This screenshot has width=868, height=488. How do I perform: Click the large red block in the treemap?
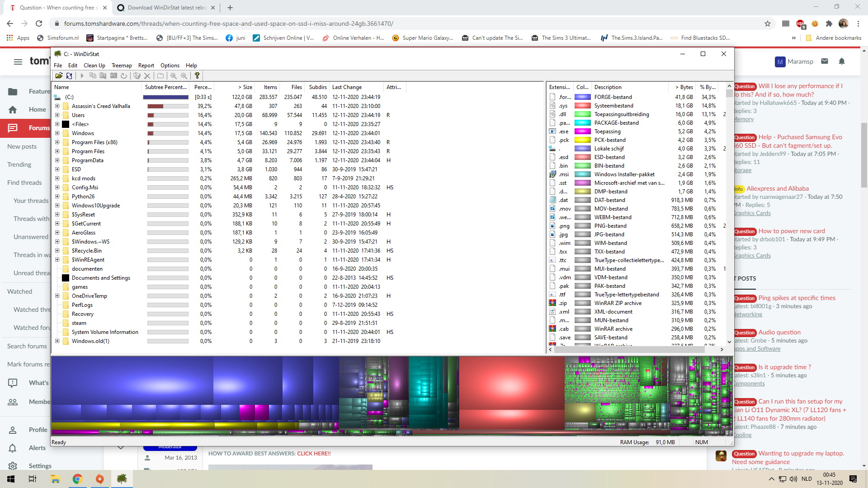tap(511, 383)
